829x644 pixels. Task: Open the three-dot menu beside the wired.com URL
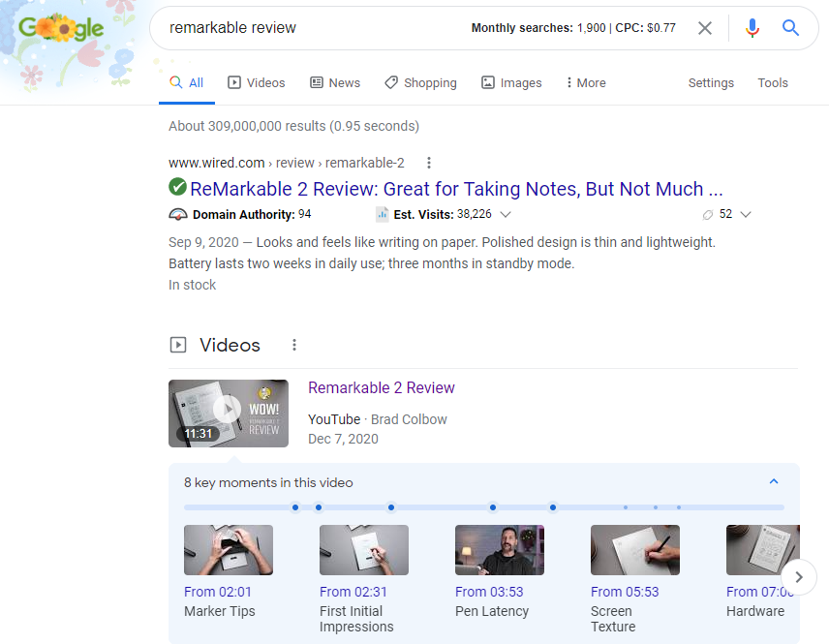pyautogui.click(x=429, y=163)
